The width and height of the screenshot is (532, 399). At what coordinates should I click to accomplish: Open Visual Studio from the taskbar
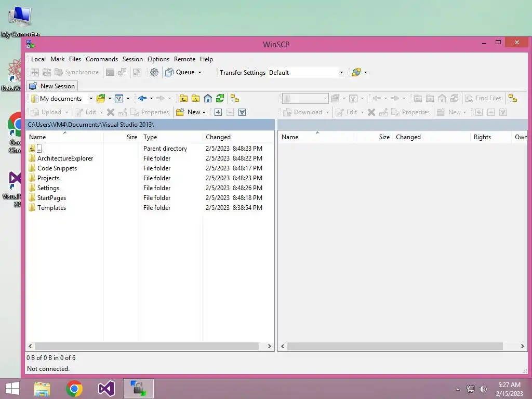coord(106,389)
